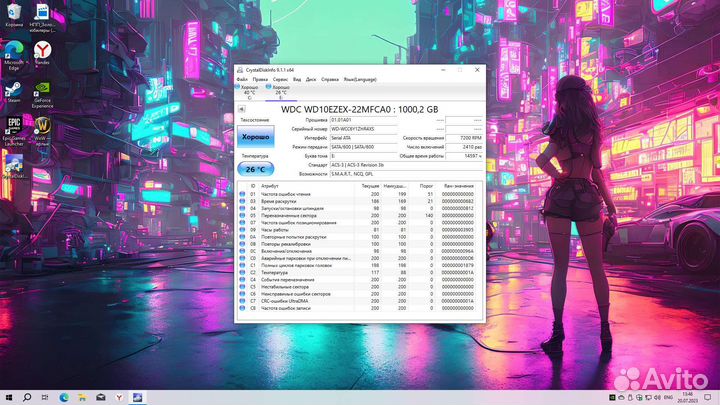Open the Язык(Language) menu

[x=360, y=78]
